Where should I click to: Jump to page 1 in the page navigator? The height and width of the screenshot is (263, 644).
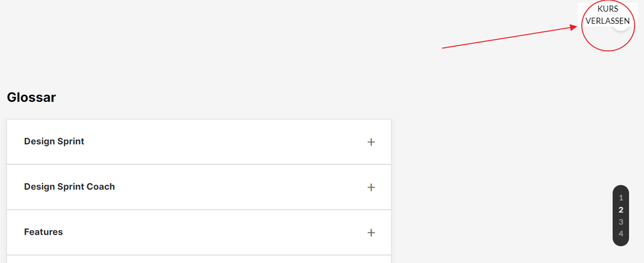point(621,198)
